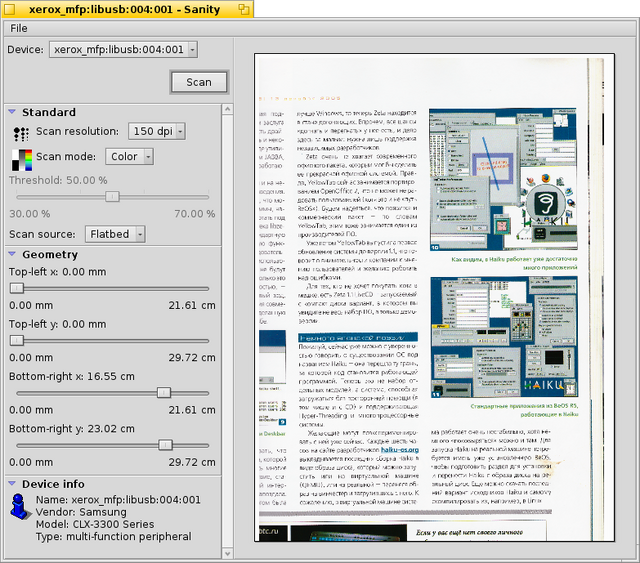This screenshot has height=563, width=640.
Task: Click the options panel scroll down arrow
Action: (x=228, y=554)
